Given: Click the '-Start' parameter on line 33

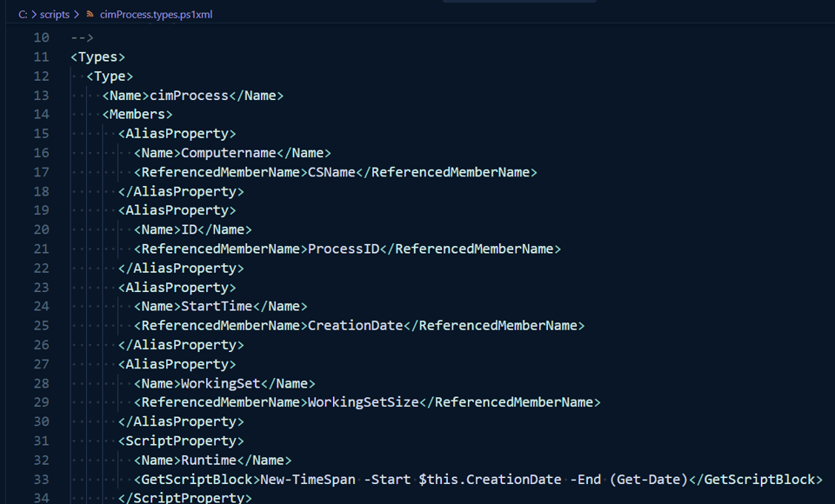Looking at the screenshot, I should point(387,480).
